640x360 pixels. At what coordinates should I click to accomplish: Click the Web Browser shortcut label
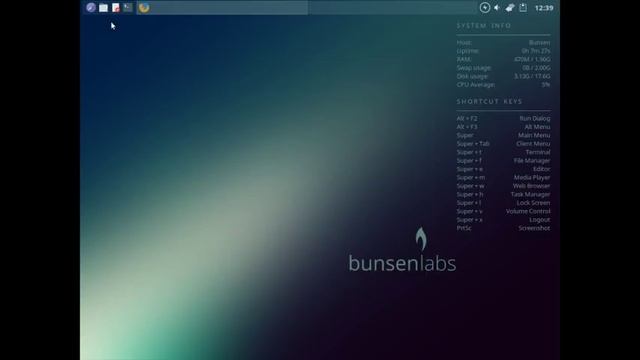tap(531, 186)
